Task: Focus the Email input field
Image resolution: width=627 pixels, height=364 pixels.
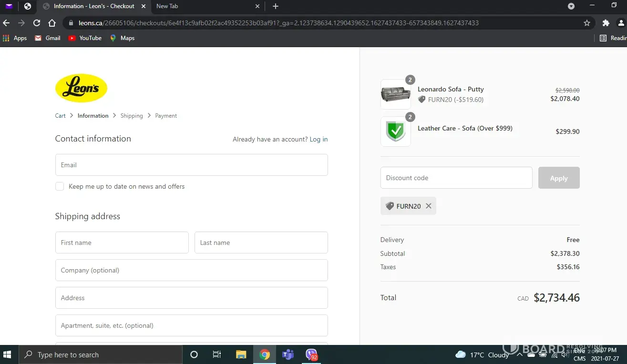Action: (x=191, y=165)
